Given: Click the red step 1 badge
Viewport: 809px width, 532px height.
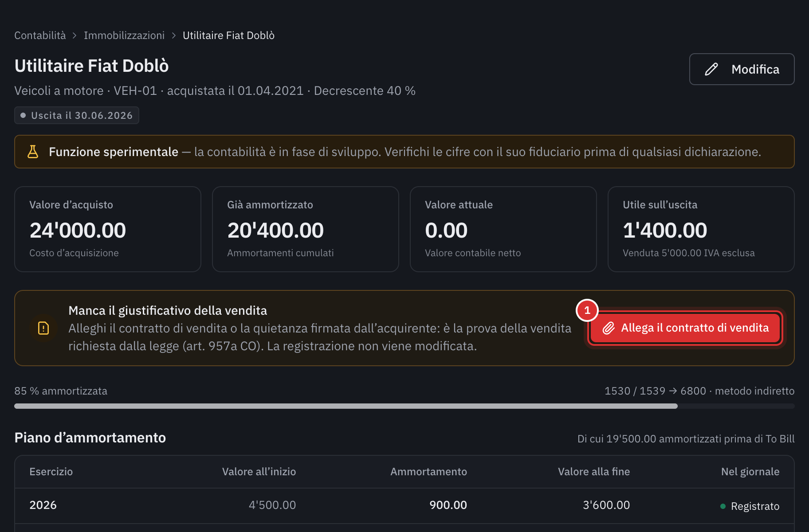Looking at the screenshot, I should click(x=587, y=310).
